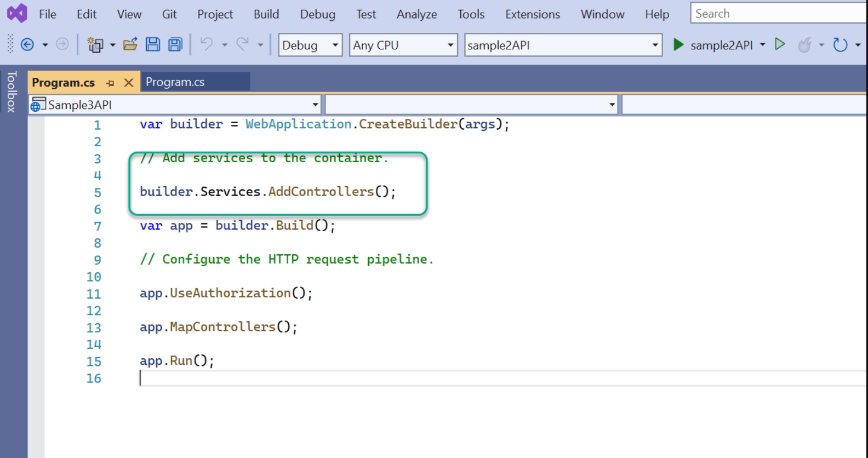
Task: Toggle the pin on the active Program.cs tab
Action: 110,83
